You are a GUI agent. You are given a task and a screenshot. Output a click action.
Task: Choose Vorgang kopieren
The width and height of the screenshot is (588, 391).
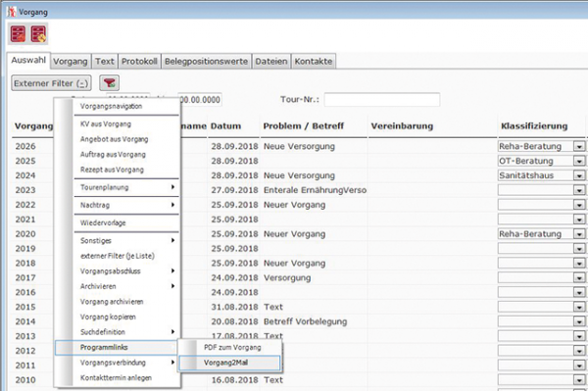pyautogui.click(x=108, y=317)
